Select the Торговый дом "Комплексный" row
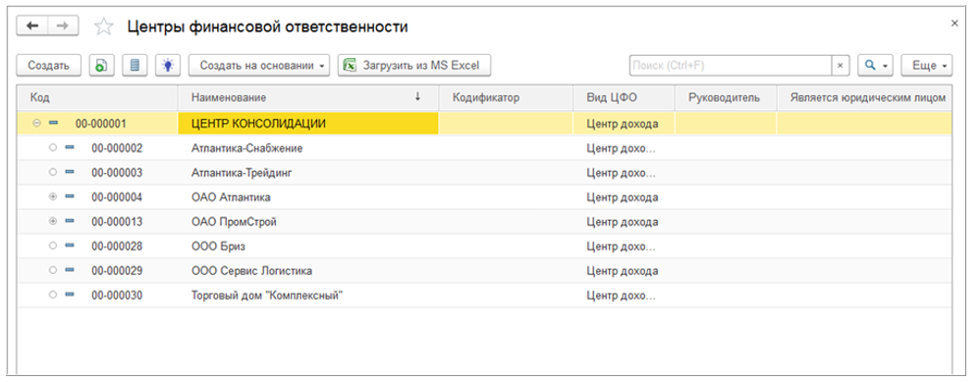Image resolution: width=980 pixels, height=382 pixels. (x=484, y=296)
